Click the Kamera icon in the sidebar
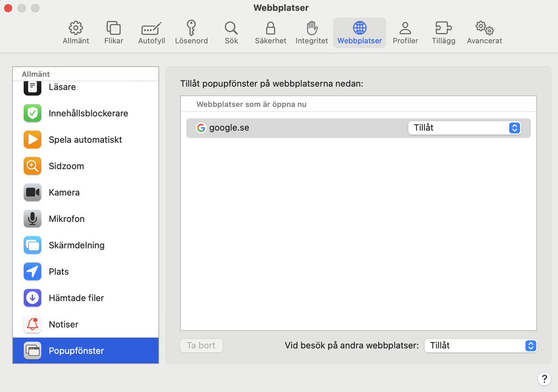The height and width of the screenshot is (392, 558). click(x=32, y=192)
